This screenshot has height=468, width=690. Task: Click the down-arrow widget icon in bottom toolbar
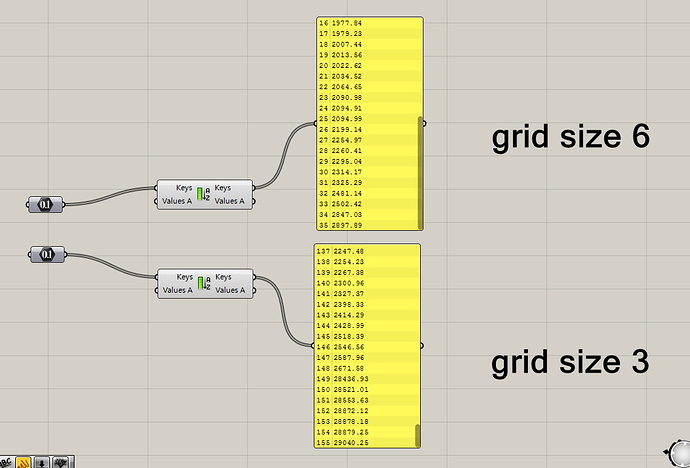click(x=42, y=463)
